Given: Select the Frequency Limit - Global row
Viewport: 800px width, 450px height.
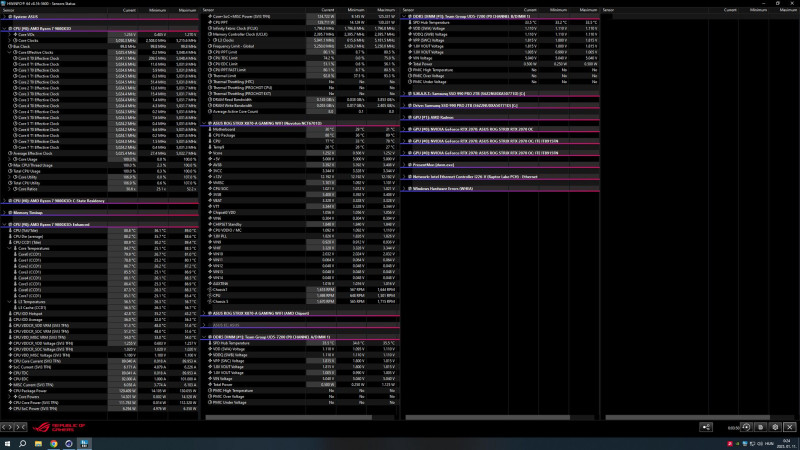Looking at the screenshot, I should (300, 46).
